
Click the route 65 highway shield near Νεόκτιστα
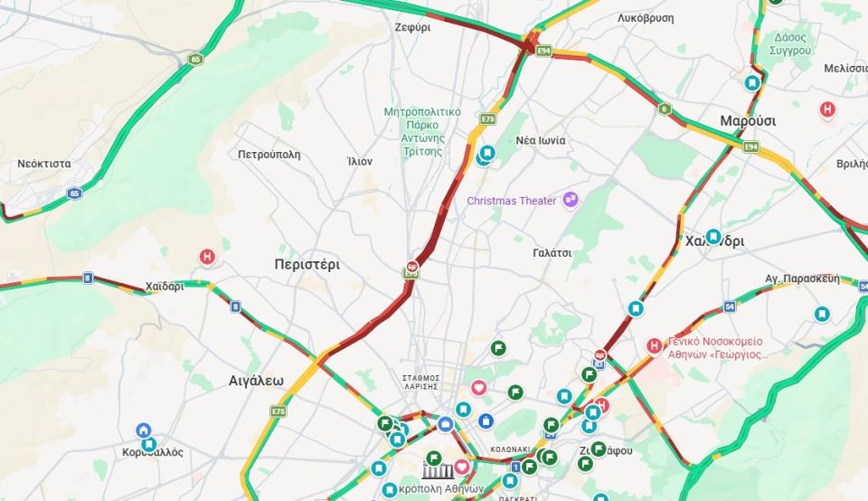74,194
